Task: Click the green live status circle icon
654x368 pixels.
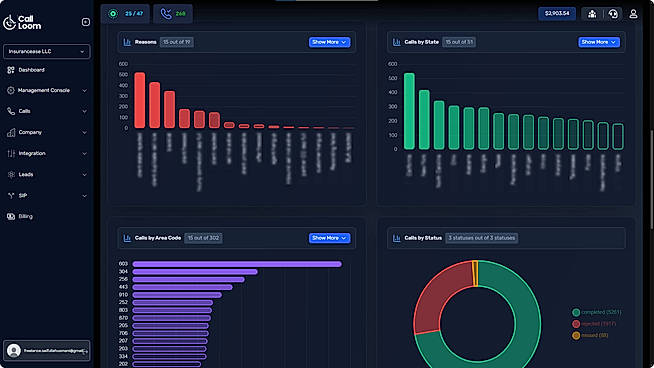Action: click(113, 14)
